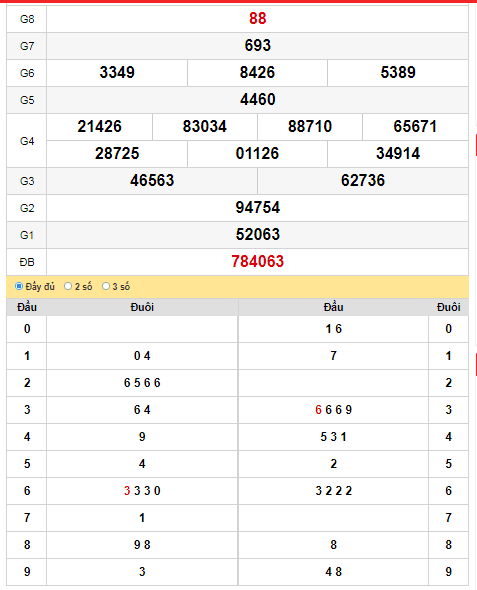Click the G5 prize number 4460
The image size is (477, 590).
[x=258, y=99]
